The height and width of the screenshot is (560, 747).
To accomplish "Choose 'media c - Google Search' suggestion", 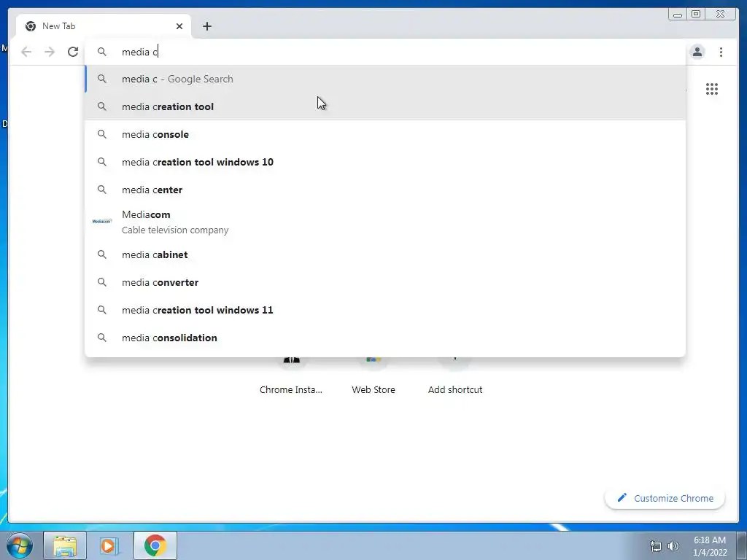I will [x=385, y=79].
